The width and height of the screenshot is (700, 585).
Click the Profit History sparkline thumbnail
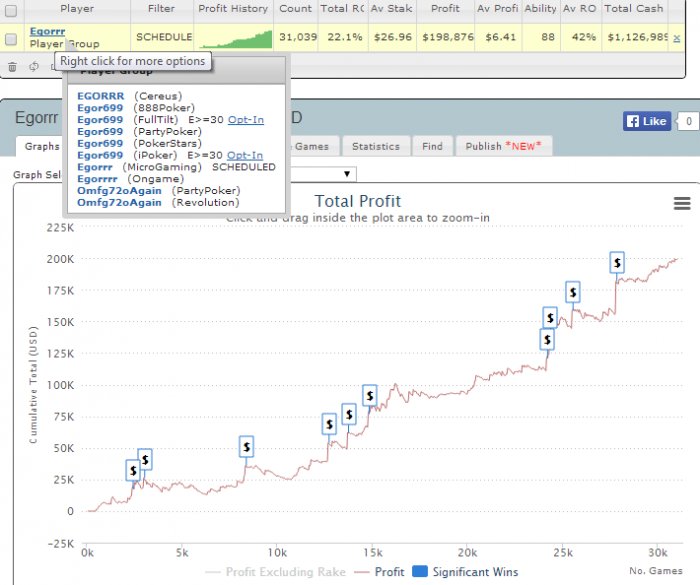coord(235,38)
